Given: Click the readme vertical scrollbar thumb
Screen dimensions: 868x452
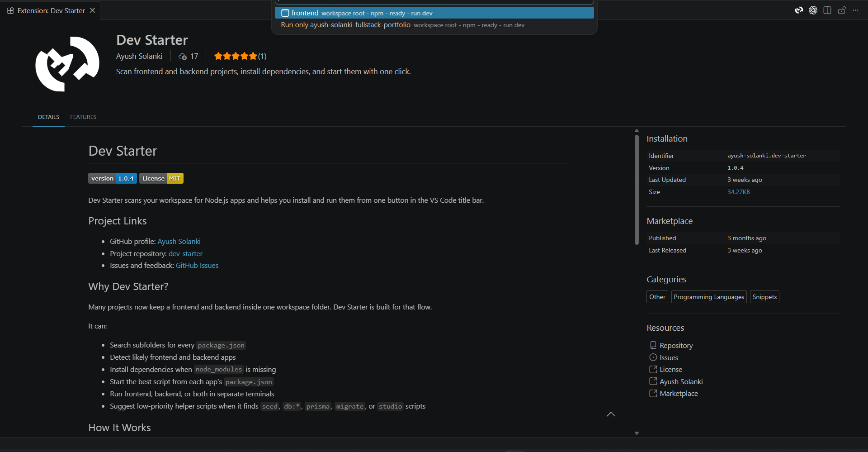Looking at the screenshot, I should [x=637, y=190].
